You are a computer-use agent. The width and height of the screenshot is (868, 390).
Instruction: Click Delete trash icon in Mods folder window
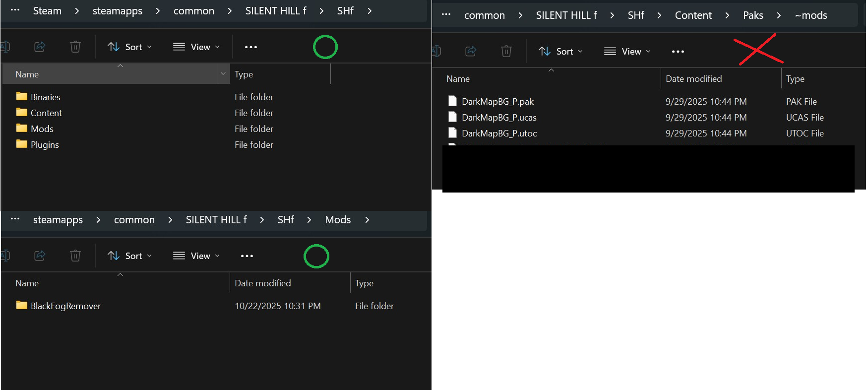(75, 256)
